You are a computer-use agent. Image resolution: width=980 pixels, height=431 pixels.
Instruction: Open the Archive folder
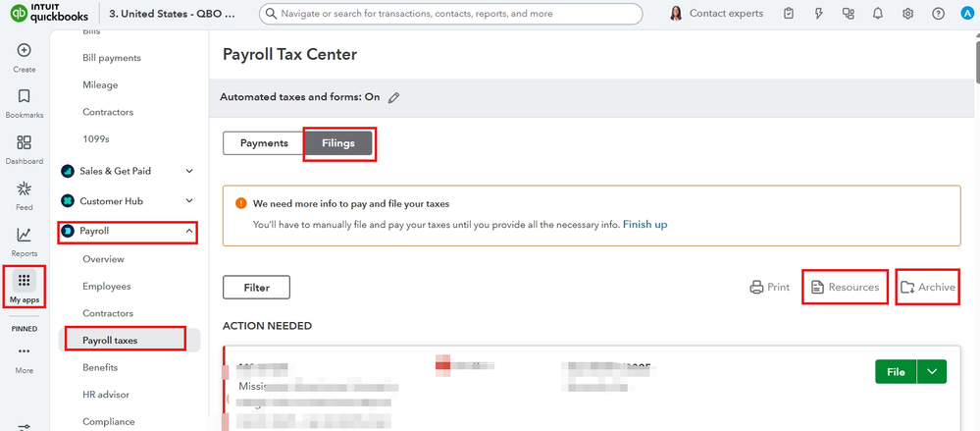click(928, 287)
